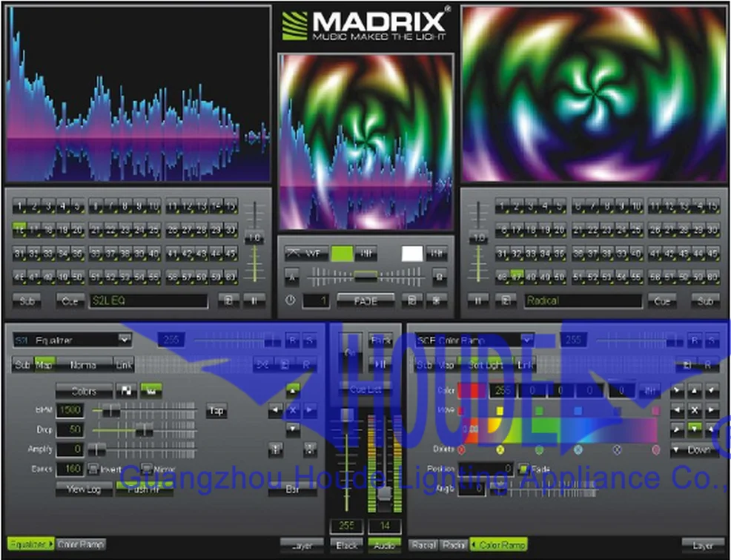Click checkerboard icon next to Colors

click(126, 391)
